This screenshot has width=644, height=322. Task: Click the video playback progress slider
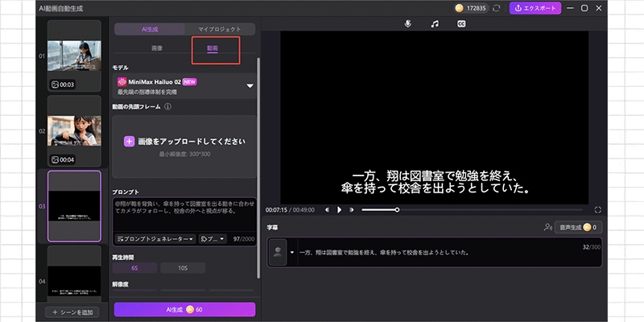(472, 210)
